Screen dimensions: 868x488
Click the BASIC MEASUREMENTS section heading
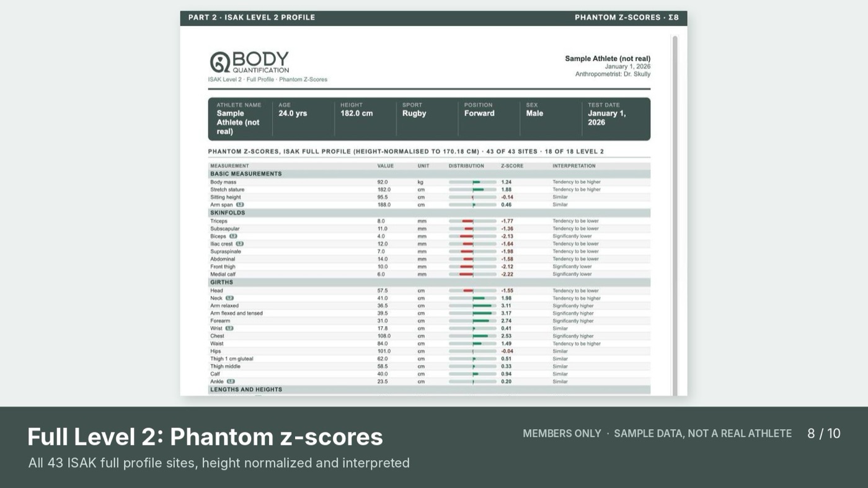[246, 174]
